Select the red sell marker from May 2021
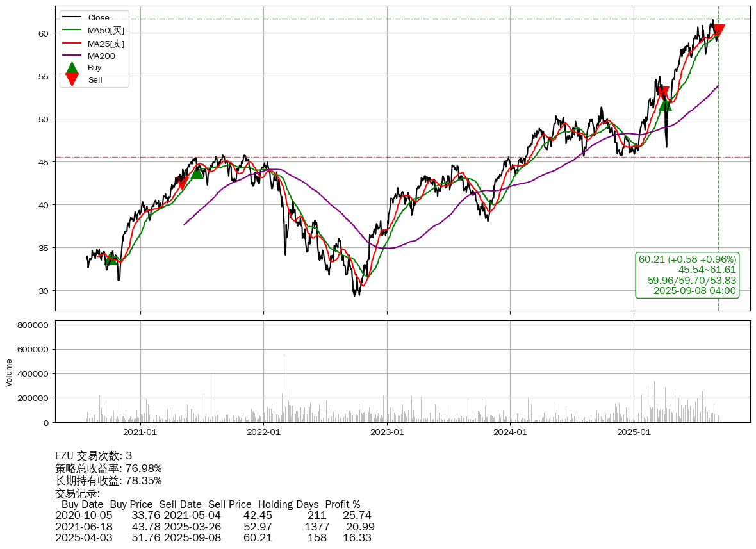Image resolution: width=756 pixels, height=549 pixels. click(x=182, y=183)
